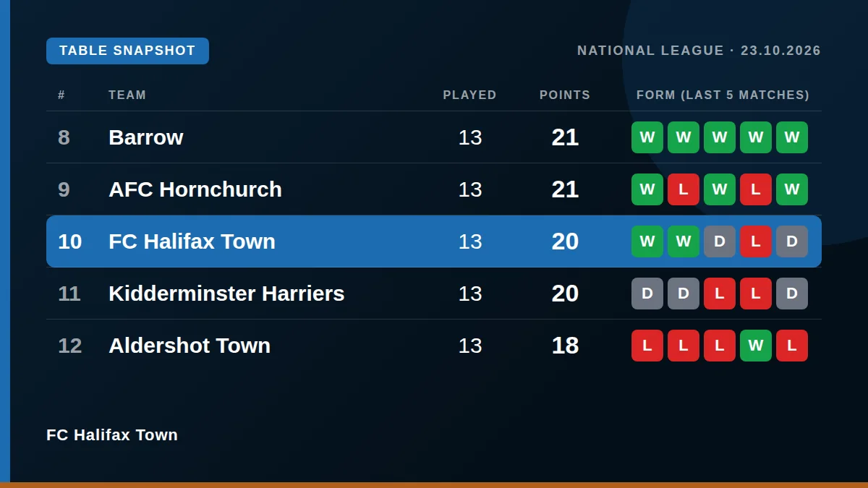Click the # column header
Screen dimensions: 868x488
(61, 95)
